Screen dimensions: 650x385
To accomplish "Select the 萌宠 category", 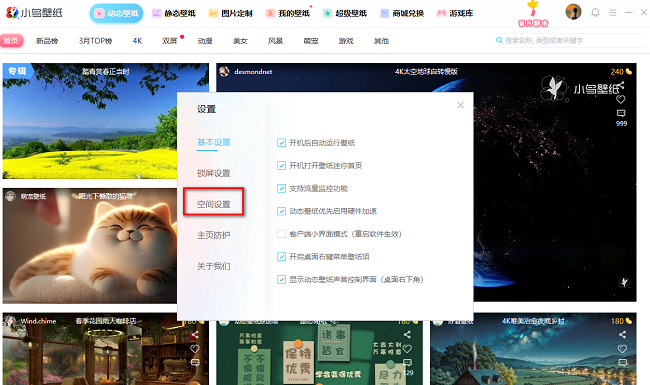I will click(x=310, y=41).
